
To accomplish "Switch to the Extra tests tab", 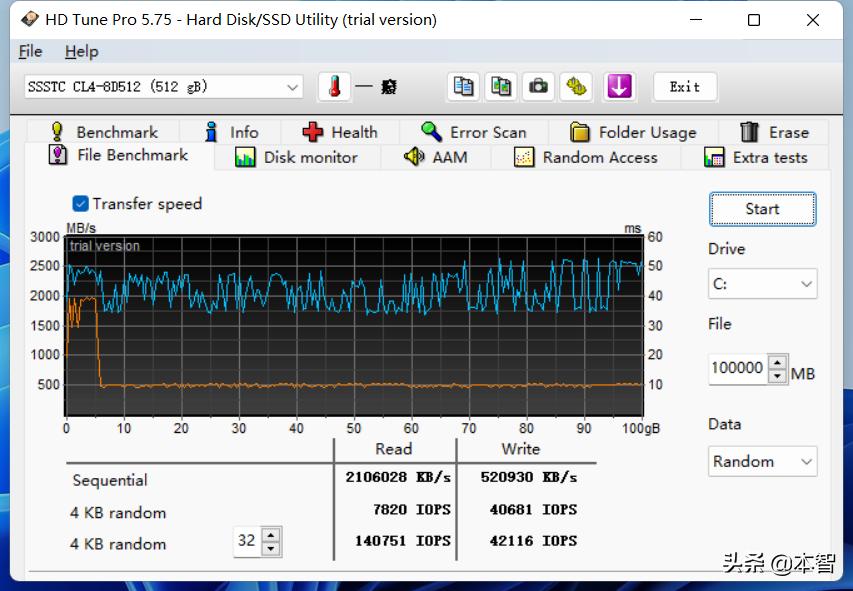I will click(755, 157).
